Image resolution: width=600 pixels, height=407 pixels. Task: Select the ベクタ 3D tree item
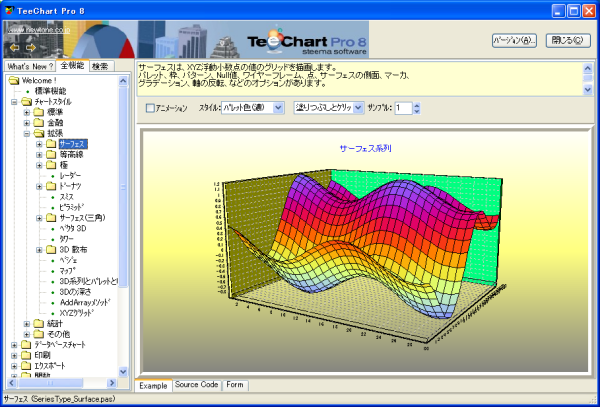pos(73,229)
